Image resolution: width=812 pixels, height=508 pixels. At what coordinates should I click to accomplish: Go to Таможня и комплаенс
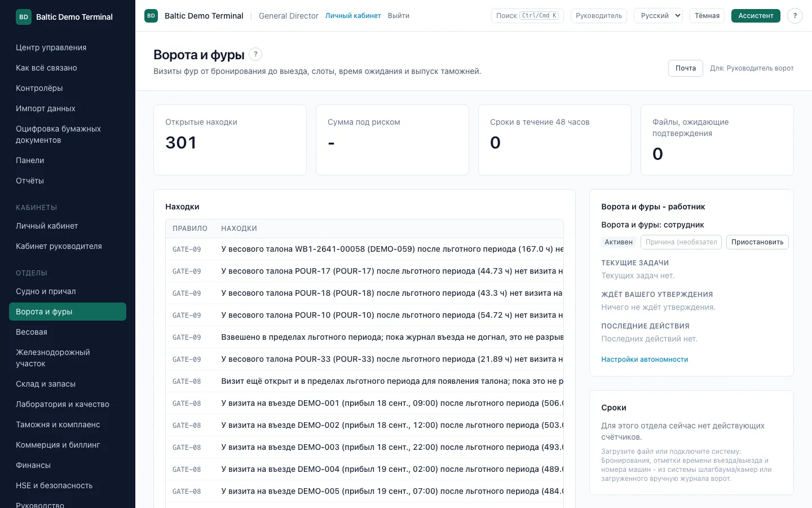tap(68, 424)
